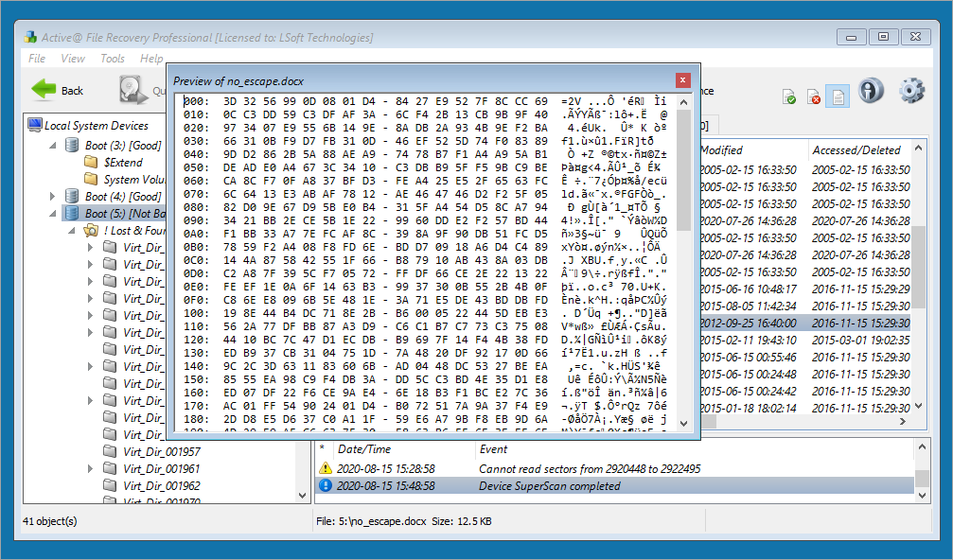Viewport: 953px width, 560px height.
Task: Click the Event log column header
Action: 493,448
